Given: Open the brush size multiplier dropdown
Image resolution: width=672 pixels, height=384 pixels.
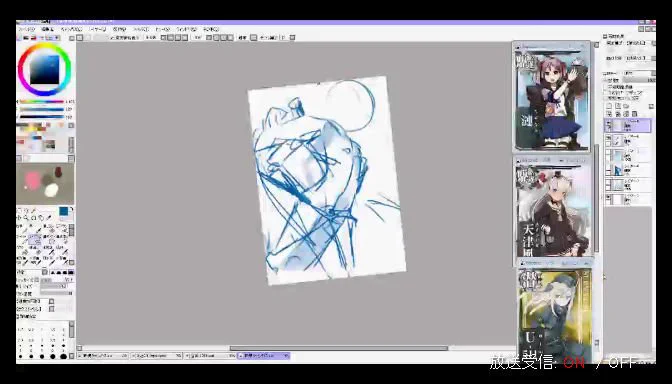Looking at the screenshot, I should coord(36,279).
